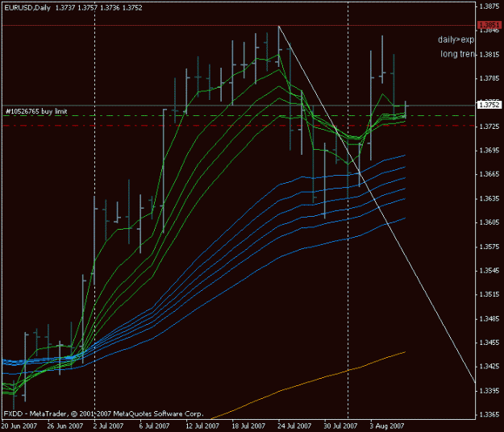Image resolution: width=504 pixels, height=432 pixels.
Task: Click the 6 Jul 2007 date label
Action: tap(154, 426)
